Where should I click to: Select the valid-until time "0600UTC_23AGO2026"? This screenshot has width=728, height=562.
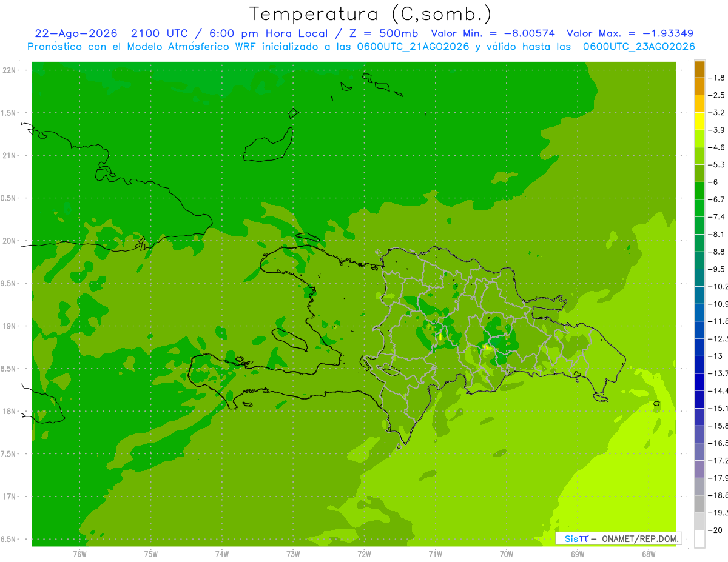[x=639, y=47]
